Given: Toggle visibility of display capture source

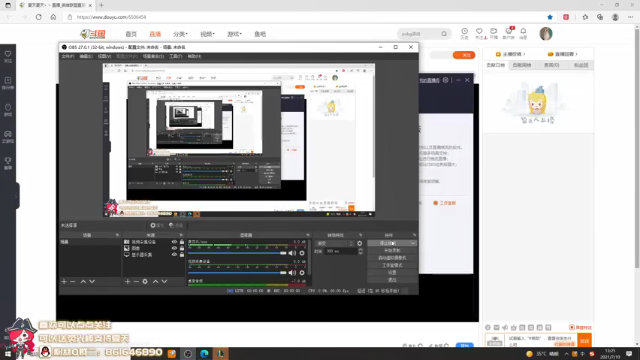Looking at the screenshot, I should [x=174, y=254].
